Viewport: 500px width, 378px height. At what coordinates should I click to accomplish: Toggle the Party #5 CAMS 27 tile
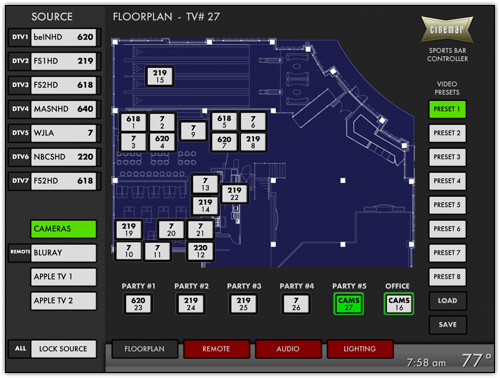(x=348, y=304)
